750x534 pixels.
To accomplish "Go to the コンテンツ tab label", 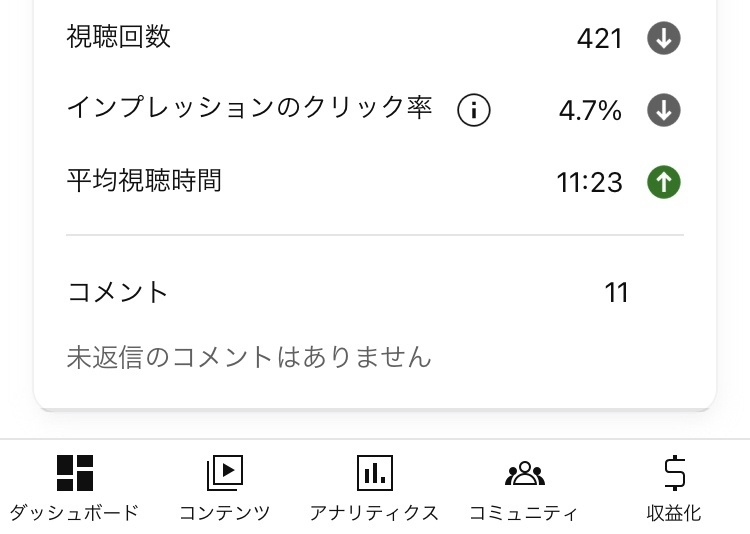I will coord(225,513).
